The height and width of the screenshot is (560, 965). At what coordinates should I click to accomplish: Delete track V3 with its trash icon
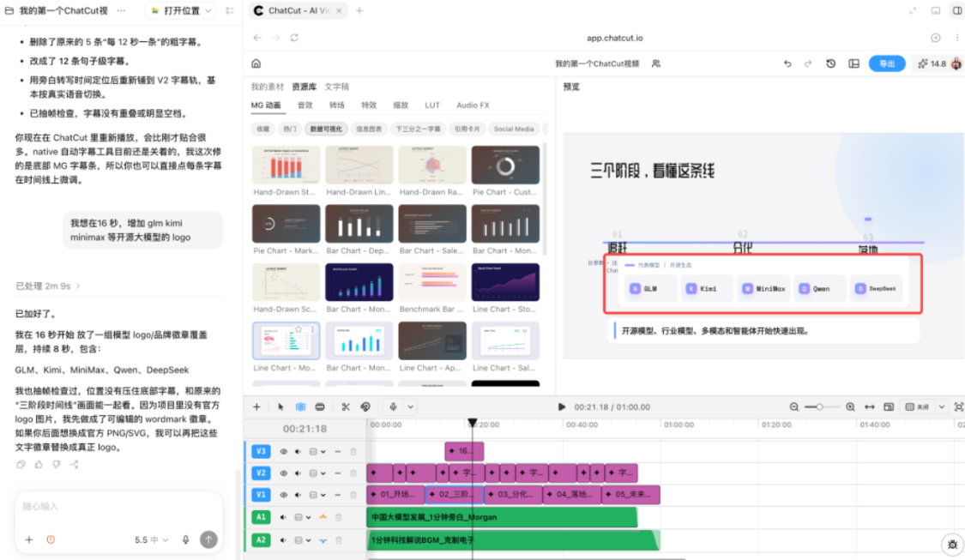[x=353, y=452]
